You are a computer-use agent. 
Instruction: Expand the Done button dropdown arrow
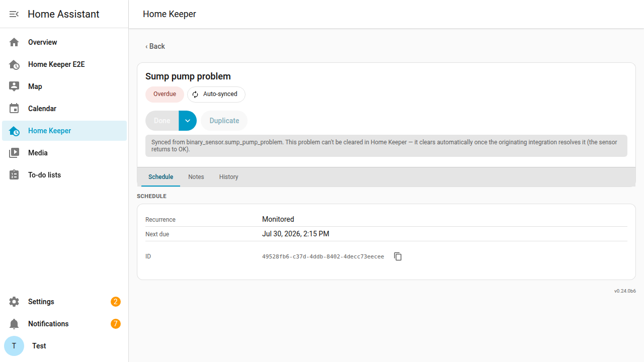188,121
